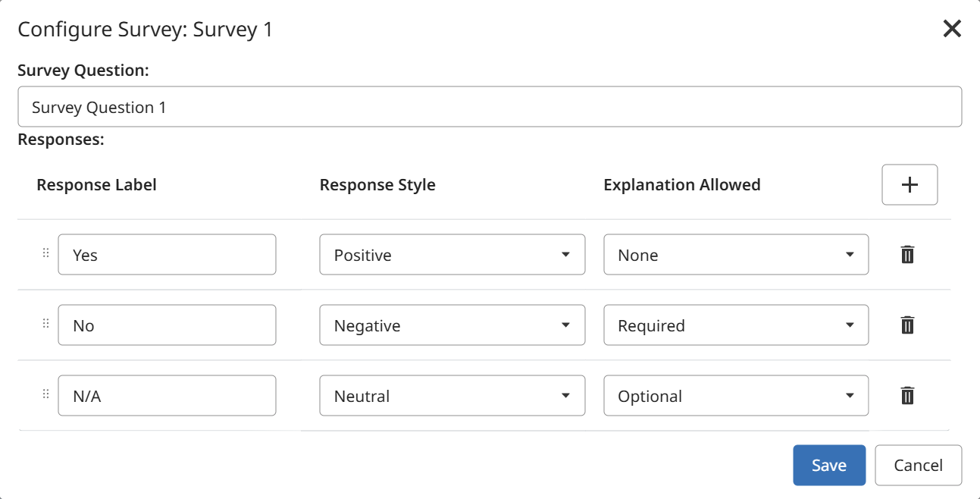This screenshot has height=499, width=980.
Task: Open the Positive response style dropdown
Action: click(452, 255)
